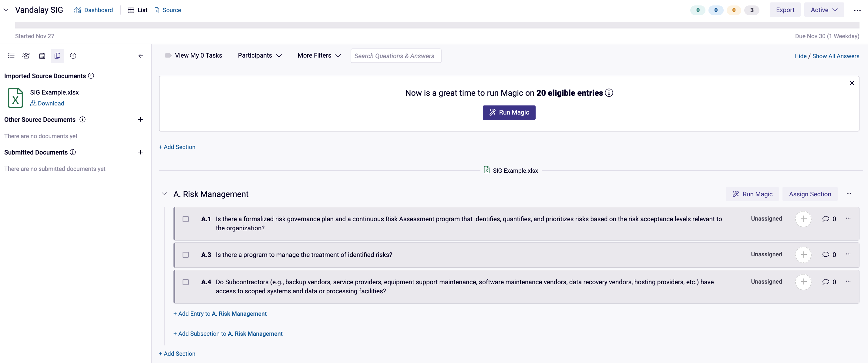
Task: Check the checkbox for question A.1
Action: 186,219
